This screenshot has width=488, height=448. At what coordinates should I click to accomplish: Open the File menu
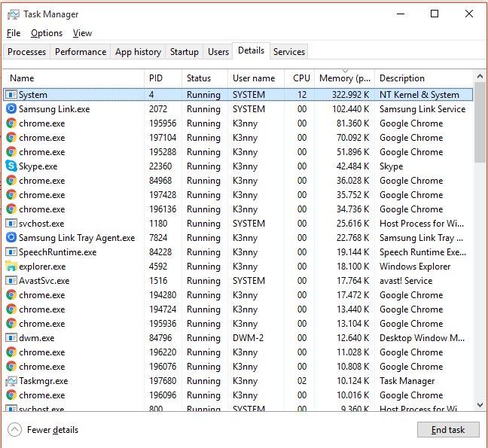tap(14, 33)
